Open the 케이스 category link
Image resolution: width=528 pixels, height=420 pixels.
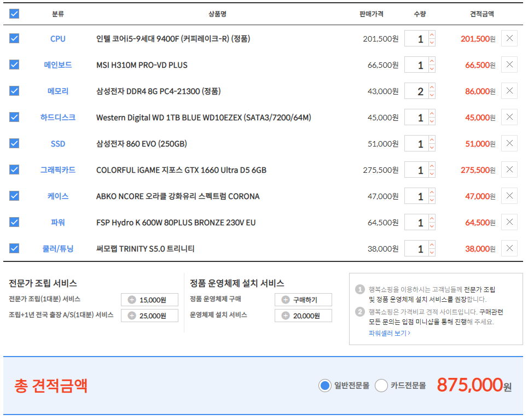tap(57, 196)
